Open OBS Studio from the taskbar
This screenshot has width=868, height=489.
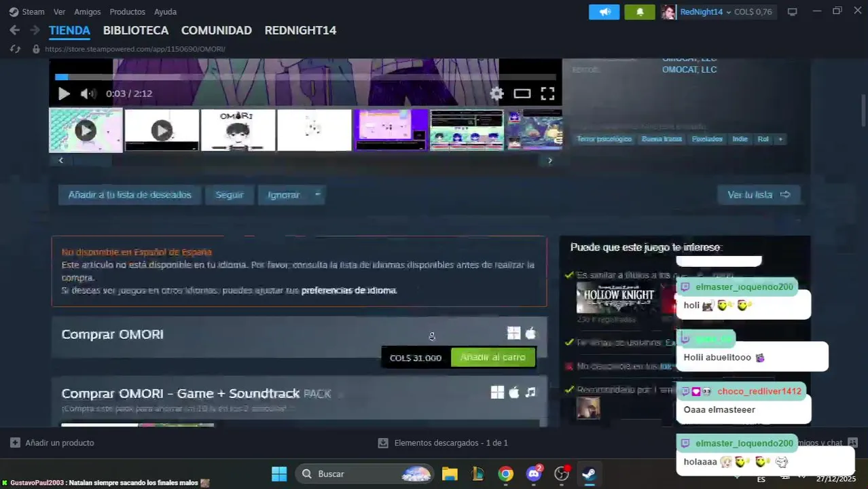[x=562, y=474]
